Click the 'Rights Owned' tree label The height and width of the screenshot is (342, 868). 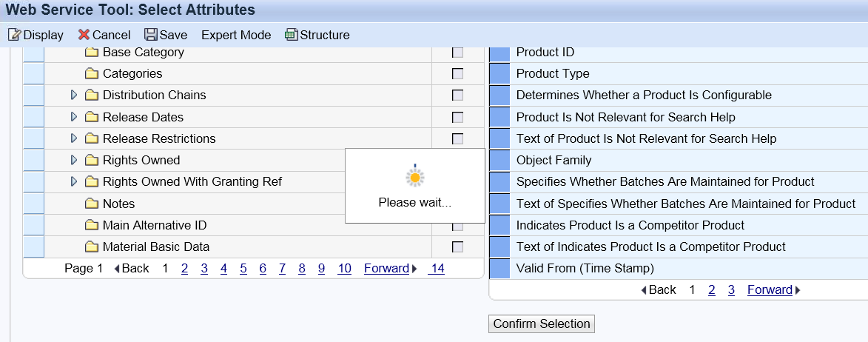click(x=141, y=160)
